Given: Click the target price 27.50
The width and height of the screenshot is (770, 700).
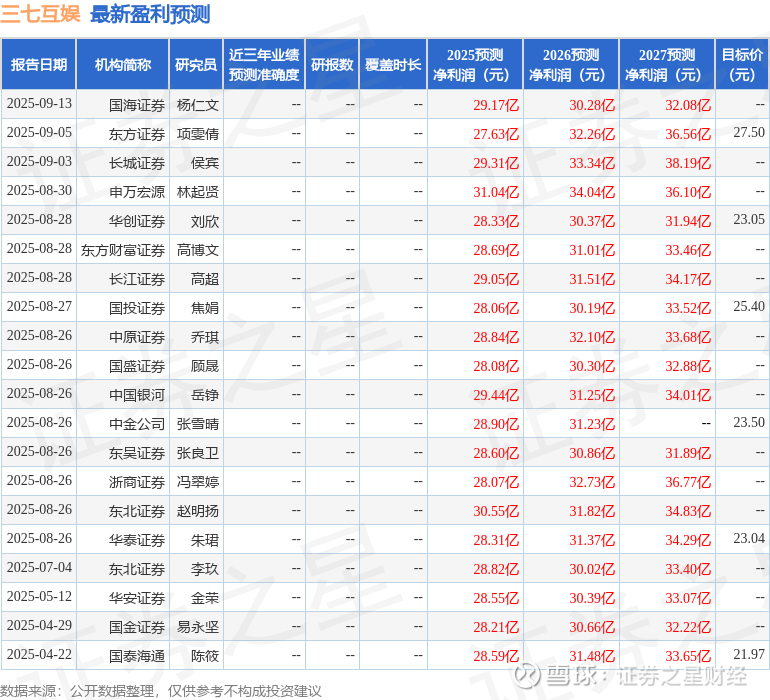Looking at the screenshot, I should pyautogui.click(x=749, y=133).
